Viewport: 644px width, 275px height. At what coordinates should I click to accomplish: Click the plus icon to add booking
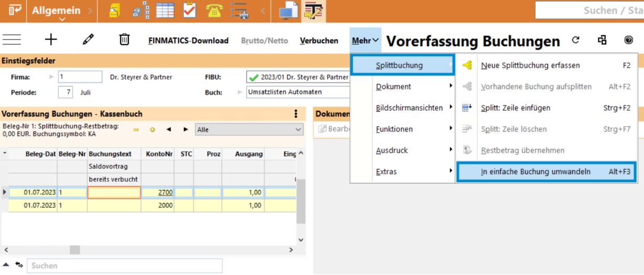[51, 40]
